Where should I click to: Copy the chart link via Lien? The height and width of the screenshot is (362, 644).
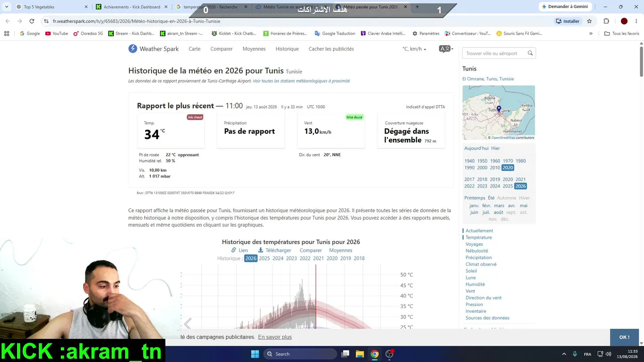pyautogui.click(x=239, y=250)
